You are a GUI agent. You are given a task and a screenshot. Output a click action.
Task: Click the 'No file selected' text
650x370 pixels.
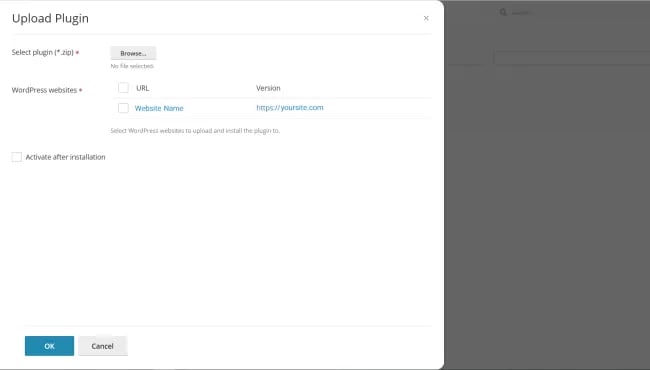pos(132,66)
